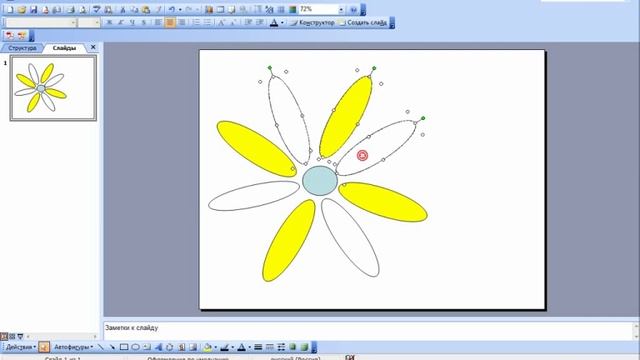
Task: Open the Конструктор design pane
Action: (312, 23)
